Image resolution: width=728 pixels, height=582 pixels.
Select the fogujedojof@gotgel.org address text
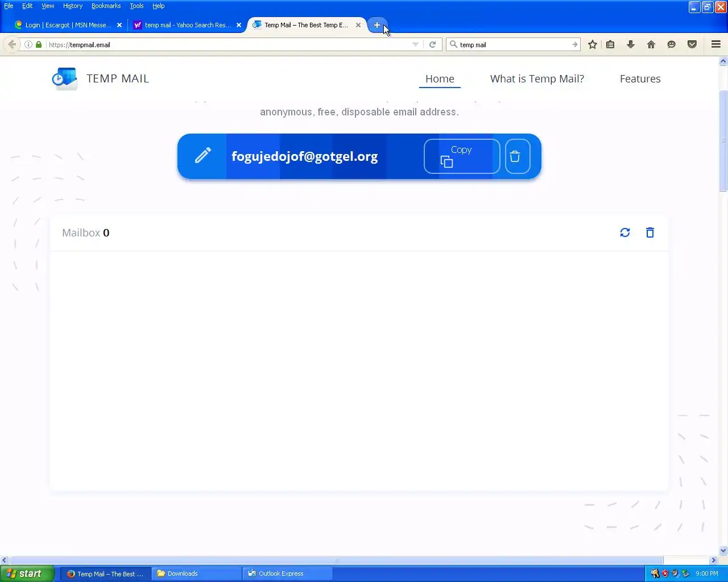pyautogui.click(x=304, y=156)
